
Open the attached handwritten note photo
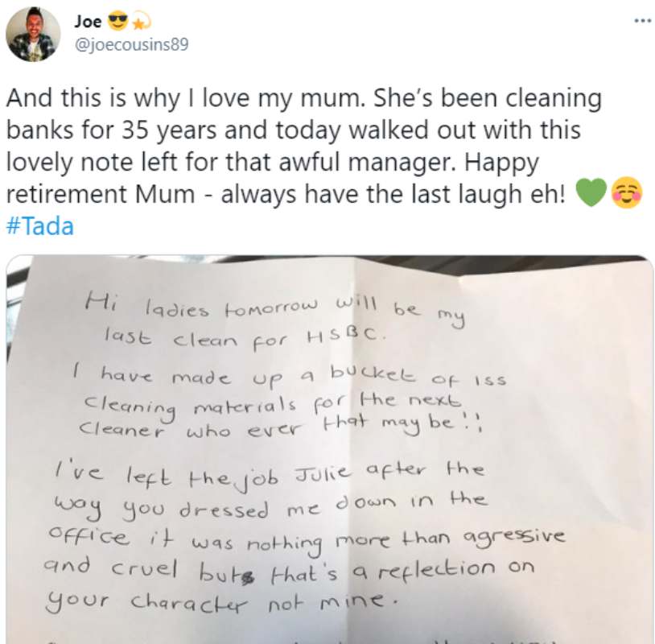pos(330,450)
